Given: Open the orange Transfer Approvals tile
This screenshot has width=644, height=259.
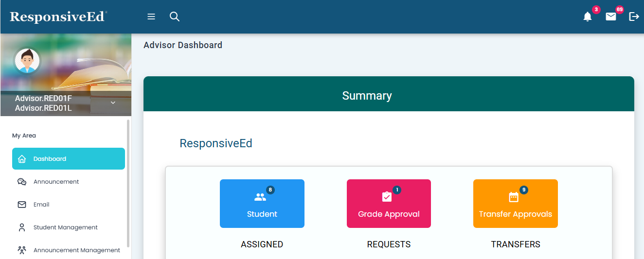Looking at the screenshot, I should [x=516, y=204].
